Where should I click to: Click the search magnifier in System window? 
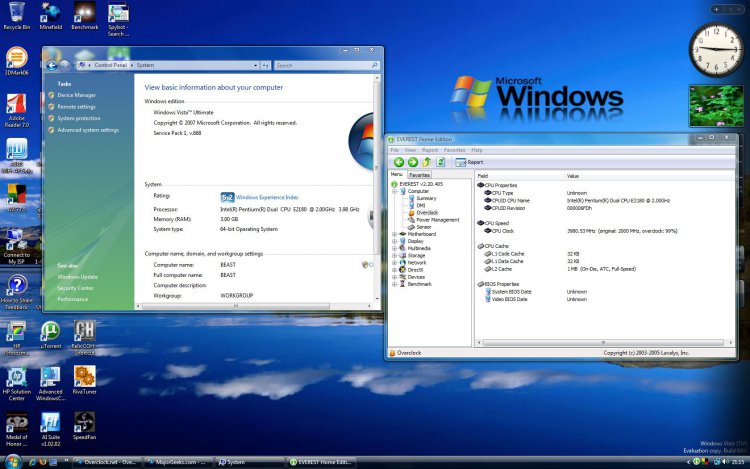[375, 65]
